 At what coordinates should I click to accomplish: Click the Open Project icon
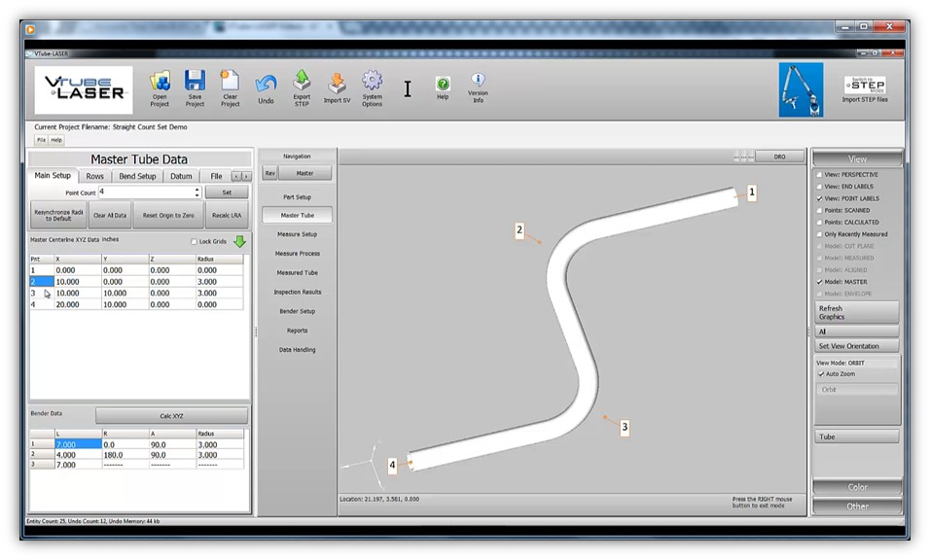click(x=161, y=83)
